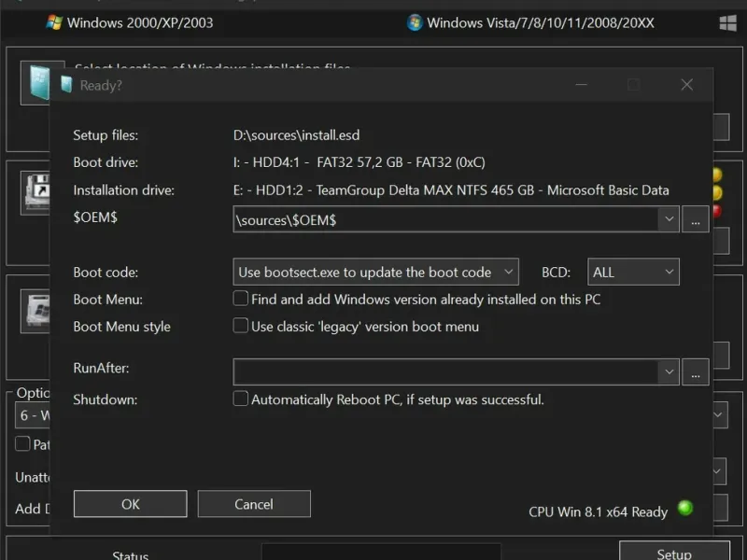The height and width of the screenshot is (560, 747).
Task: Click inside the empty RunAfter field
Action: (x=446, y=371)
